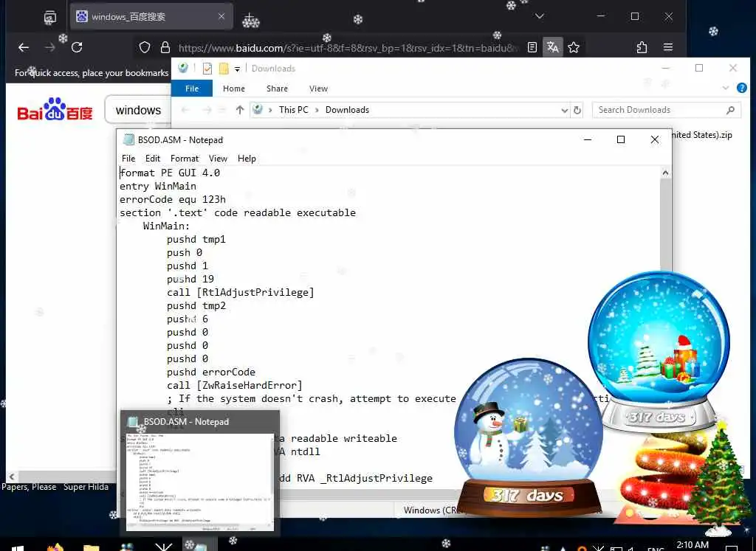Screen dimensions: 756x551
Task: Click New folder icon in Explorer title bar
Action: coord(223,69)
